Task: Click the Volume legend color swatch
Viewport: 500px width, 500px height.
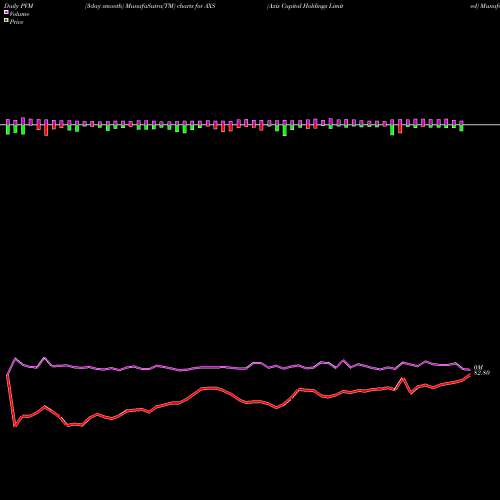Action: (6, 12)
